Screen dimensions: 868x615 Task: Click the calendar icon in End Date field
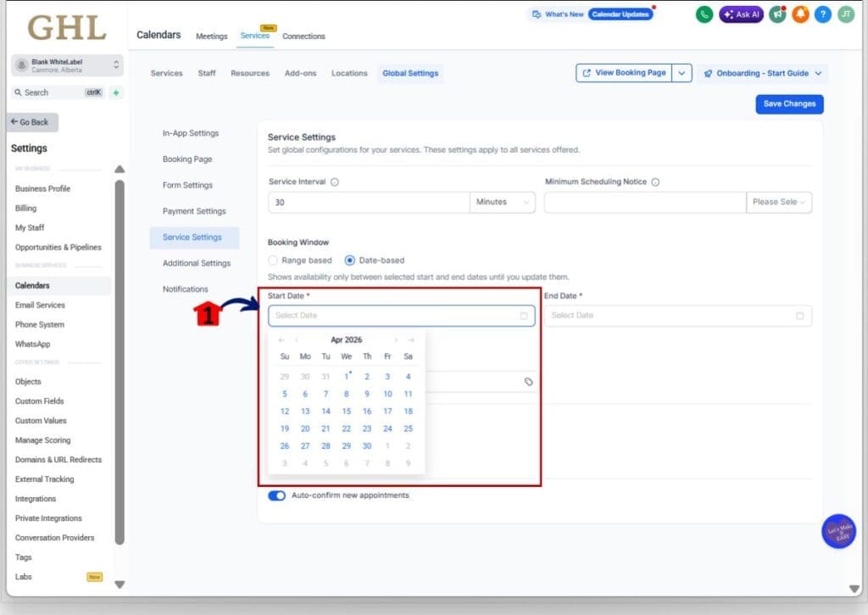point(800,316)
